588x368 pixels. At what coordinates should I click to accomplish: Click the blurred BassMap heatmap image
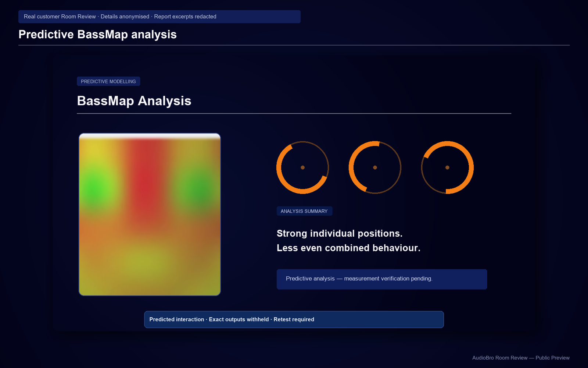click(x=150, y=215)
